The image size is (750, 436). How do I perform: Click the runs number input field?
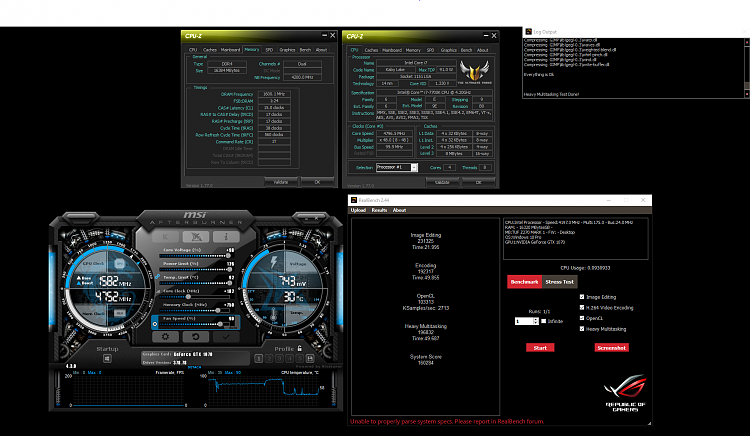click(524, 321)
